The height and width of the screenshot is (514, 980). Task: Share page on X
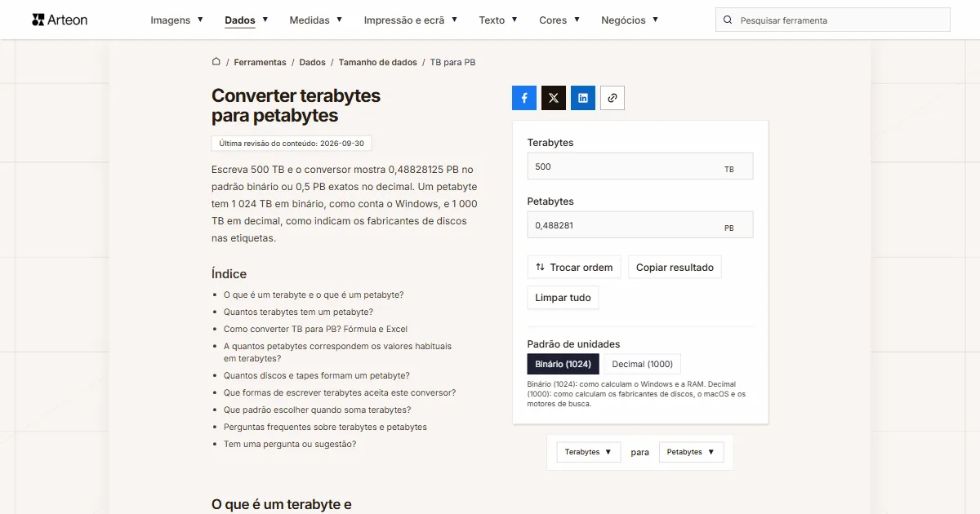click(x=554, y=98)
